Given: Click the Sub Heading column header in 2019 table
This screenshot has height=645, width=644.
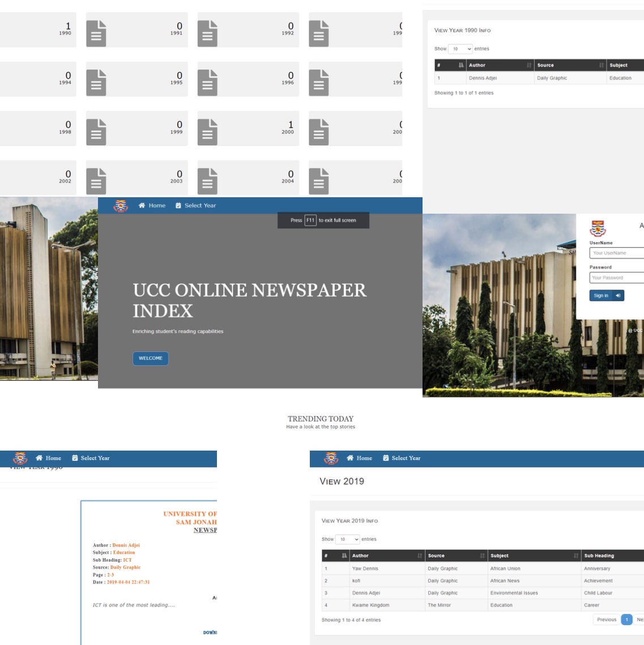Looking at the screenshot, I should click(x=612, y=555).
